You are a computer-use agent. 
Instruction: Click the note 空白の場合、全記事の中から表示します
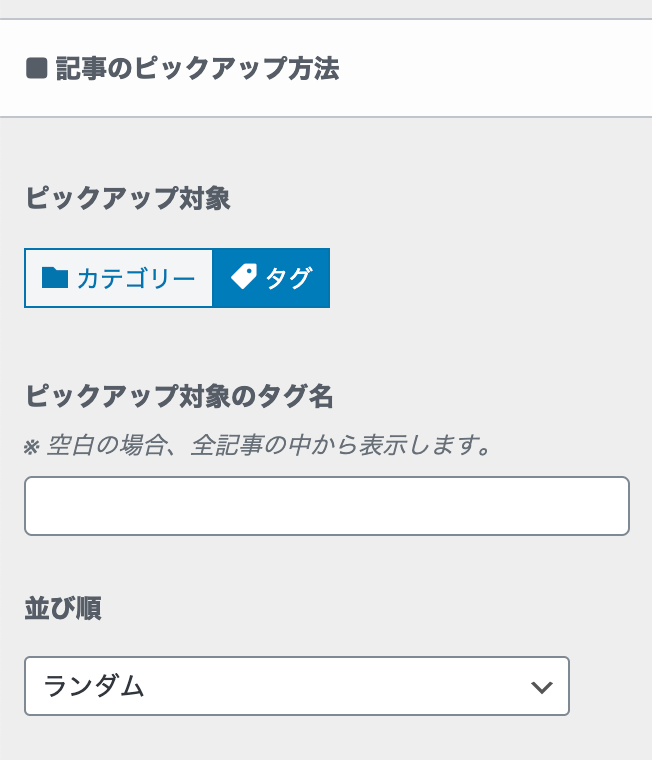tap(270, 445)
